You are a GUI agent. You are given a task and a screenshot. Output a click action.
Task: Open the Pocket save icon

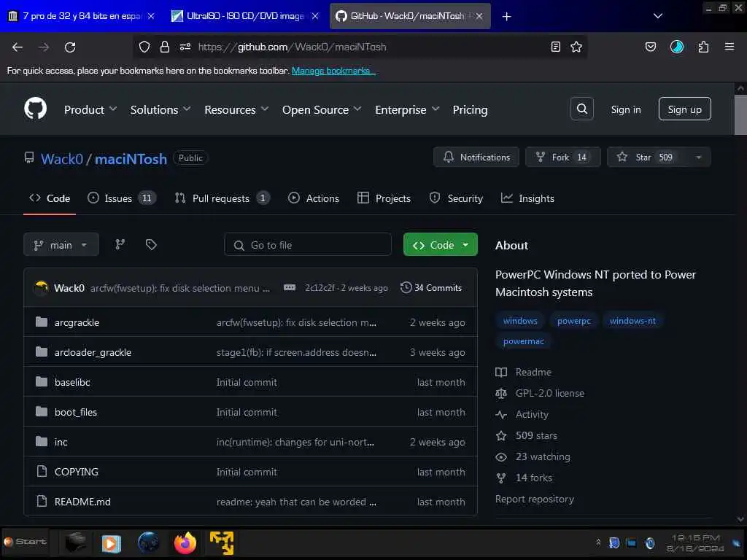[650, 47]
